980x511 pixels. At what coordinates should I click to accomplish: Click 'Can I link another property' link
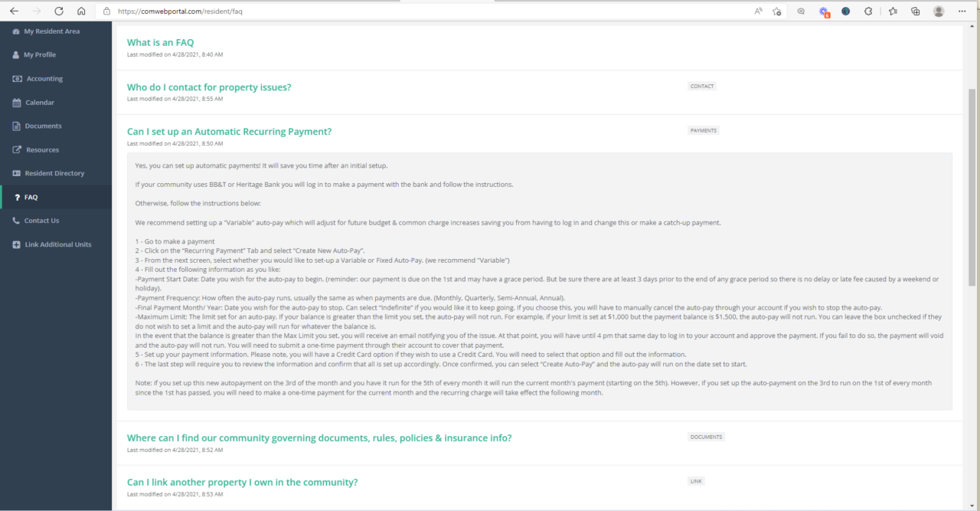(x=242, y=483)
